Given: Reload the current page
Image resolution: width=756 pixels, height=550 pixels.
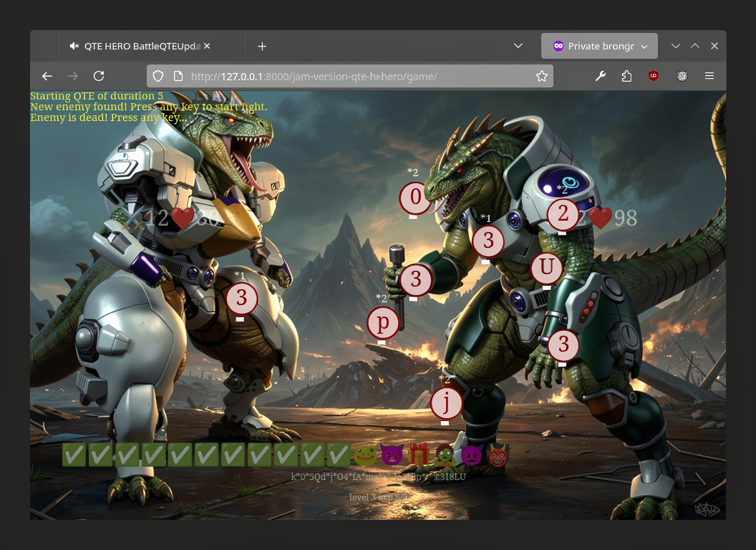Looking at the screenshot, I should (x=99, y=76).
